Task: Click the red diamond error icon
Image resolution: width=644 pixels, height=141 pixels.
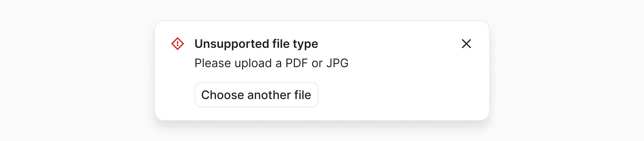Action: pyautogui.click(x=178, y=44)
